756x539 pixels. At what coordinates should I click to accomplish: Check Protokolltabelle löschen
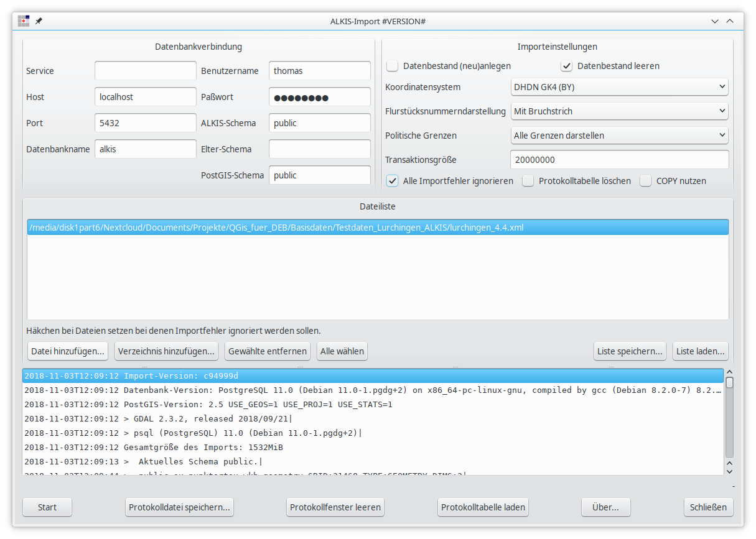click(528, 181)
